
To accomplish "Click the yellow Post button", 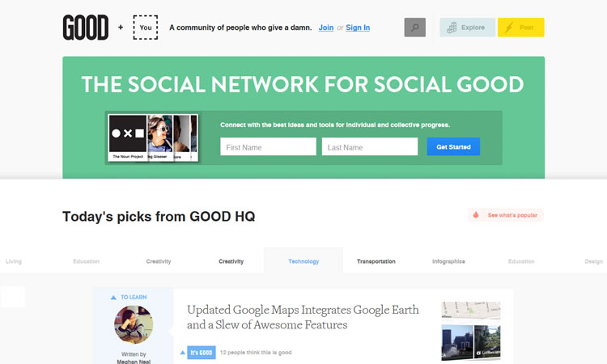I will coord(520,28).
